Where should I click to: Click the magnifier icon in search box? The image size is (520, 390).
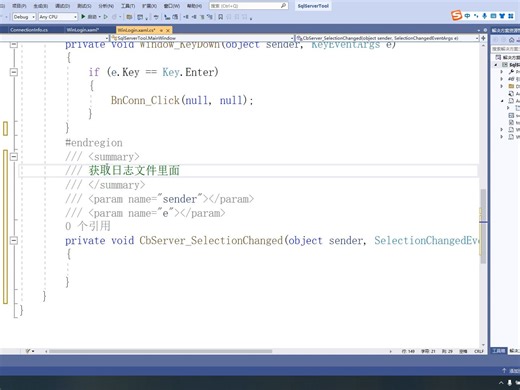pos(283,6)
